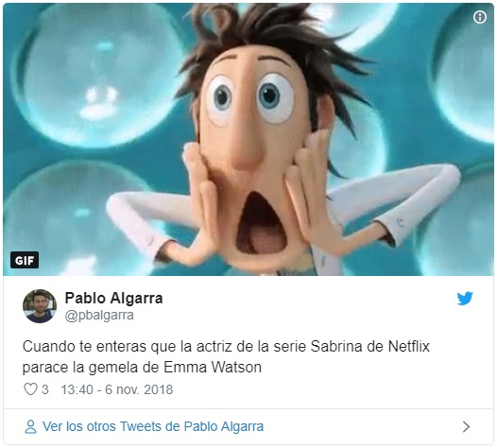The width and height of the screenshot is (497, 448).
Task: Click the GIF badge label
Action: coord(25,260)
